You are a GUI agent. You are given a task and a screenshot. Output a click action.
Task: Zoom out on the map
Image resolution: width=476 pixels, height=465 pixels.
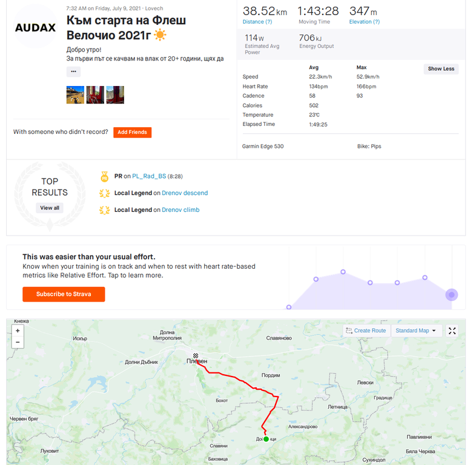coord(18,342)
